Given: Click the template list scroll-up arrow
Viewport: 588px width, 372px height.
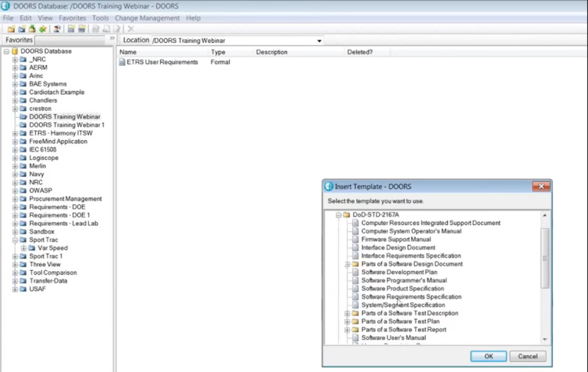Looking at the screenshot, I should click(x=544, y=215).
